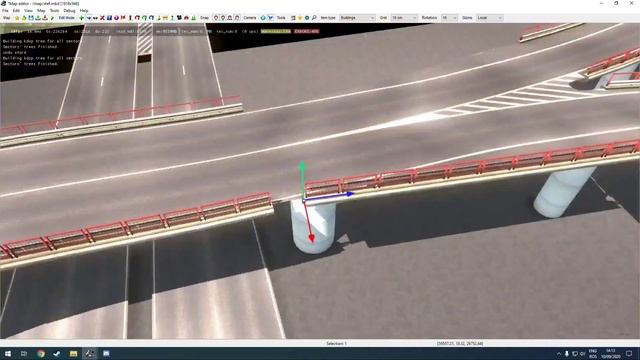Click the Camera toolbar label
This screenshot has width=640, height=360.
coord(250,18)
